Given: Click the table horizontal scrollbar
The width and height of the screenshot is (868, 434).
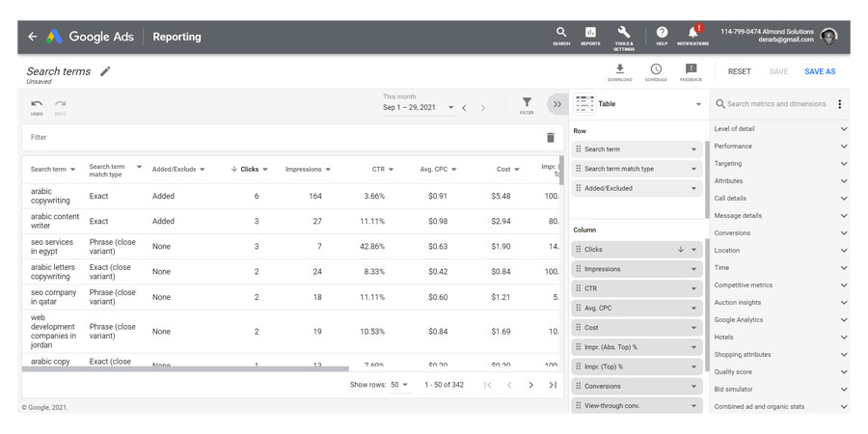Looking at the screenshot, I should pos(185,368).
